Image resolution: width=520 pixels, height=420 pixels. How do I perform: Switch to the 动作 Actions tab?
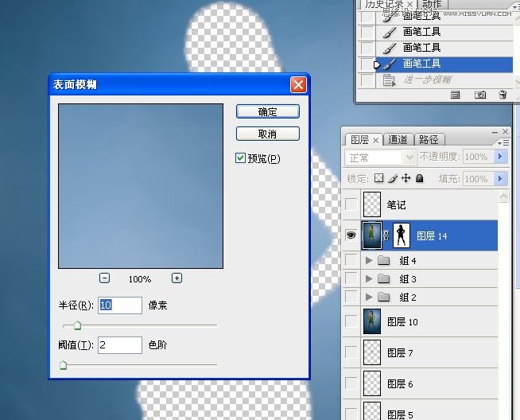click(x=432, y=4)
